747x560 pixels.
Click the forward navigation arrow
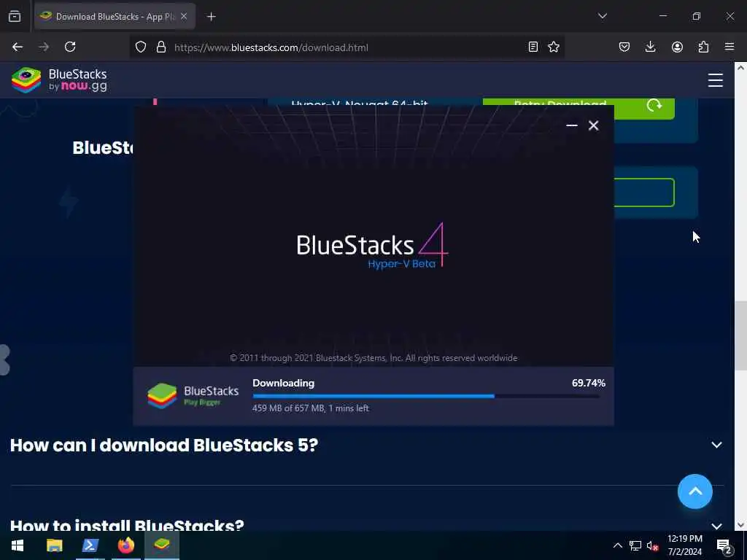tap(44, 47)
